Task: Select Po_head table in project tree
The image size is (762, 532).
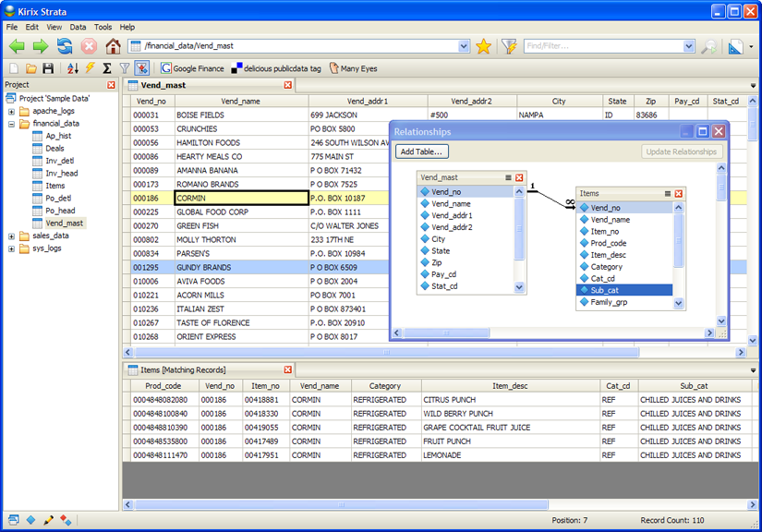Action: [61, 211]
